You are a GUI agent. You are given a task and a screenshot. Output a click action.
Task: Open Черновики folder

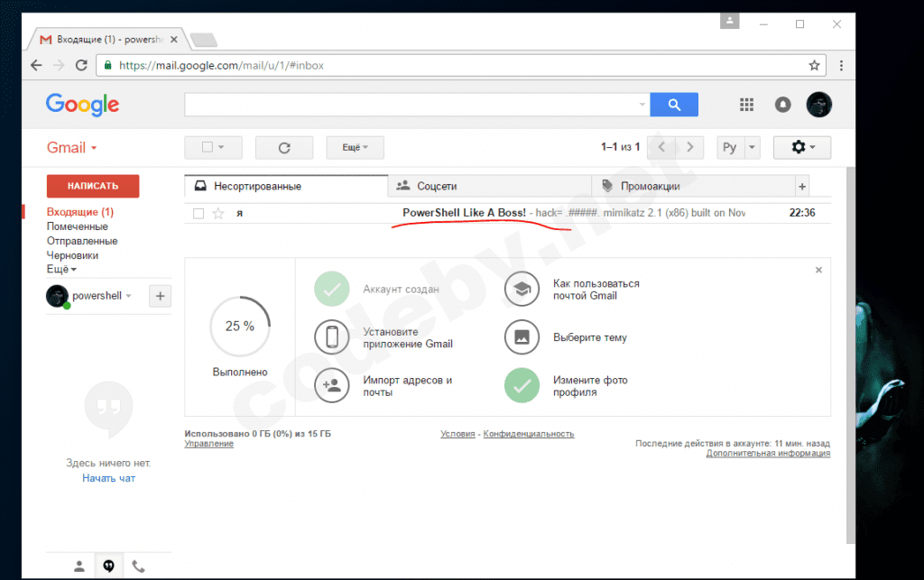point(72,255)
